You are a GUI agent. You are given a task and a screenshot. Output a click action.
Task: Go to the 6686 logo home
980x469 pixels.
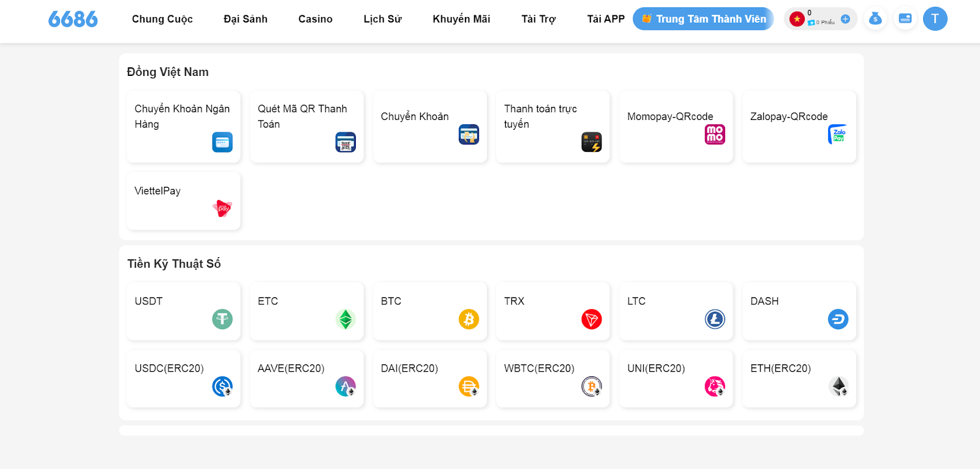point(73,19)
